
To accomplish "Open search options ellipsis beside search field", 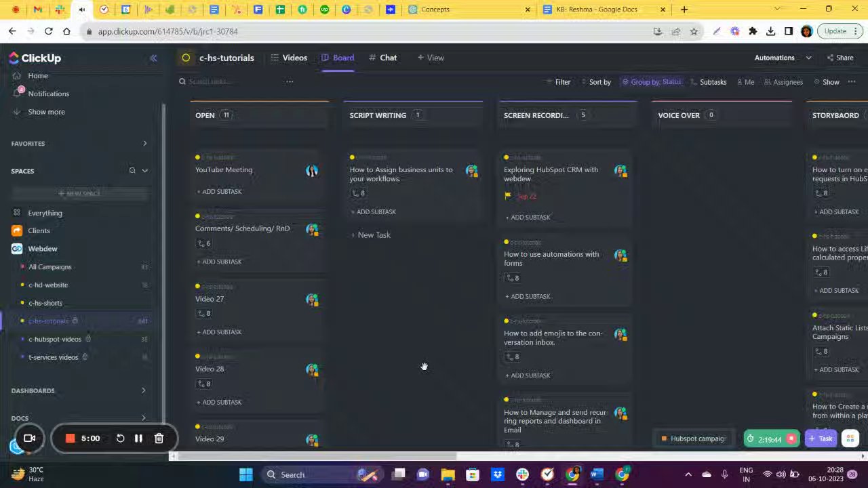I will pyautogui.click(x=290, y=81).
